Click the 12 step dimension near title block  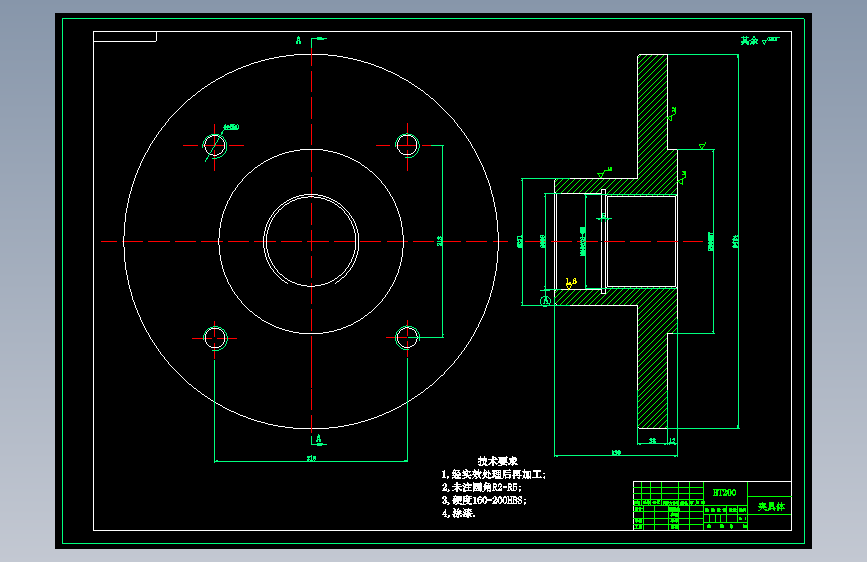click(672, 441)
